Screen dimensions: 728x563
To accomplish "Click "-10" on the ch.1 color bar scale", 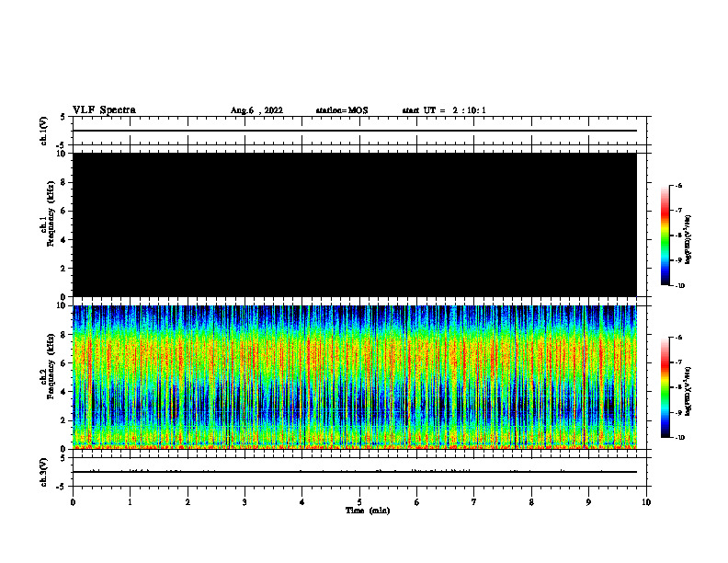I will (679, 286).
